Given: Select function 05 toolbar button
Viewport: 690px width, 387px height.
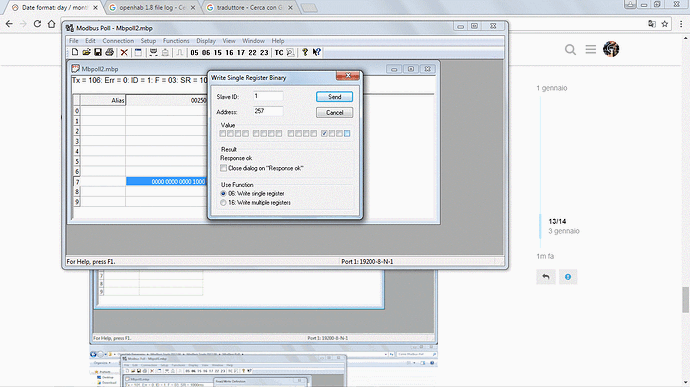Looking at the screenshot, I should pos(195,52).
